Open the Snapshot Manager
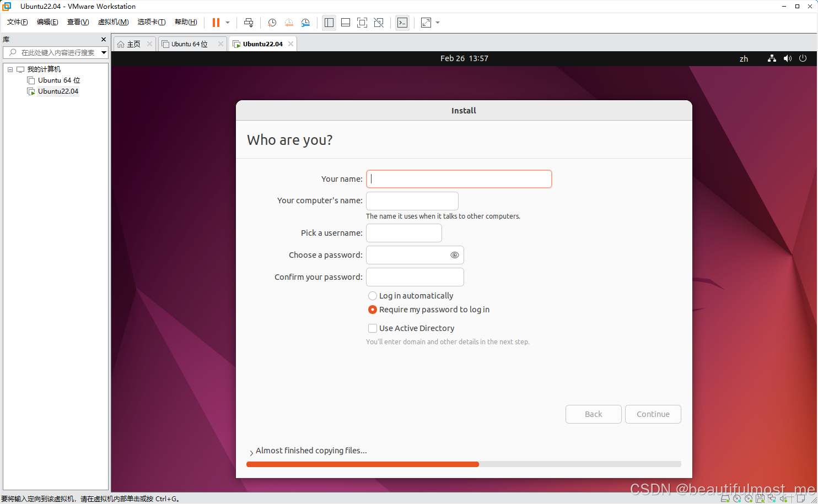This screenshot has width=818, height=504. 305,23
